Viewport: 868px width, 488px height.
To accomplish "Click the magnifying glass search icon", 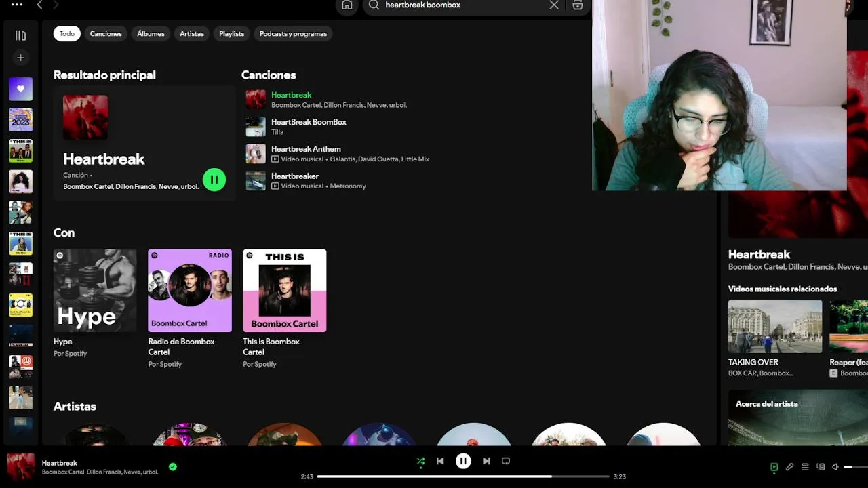I will [374, 5].
